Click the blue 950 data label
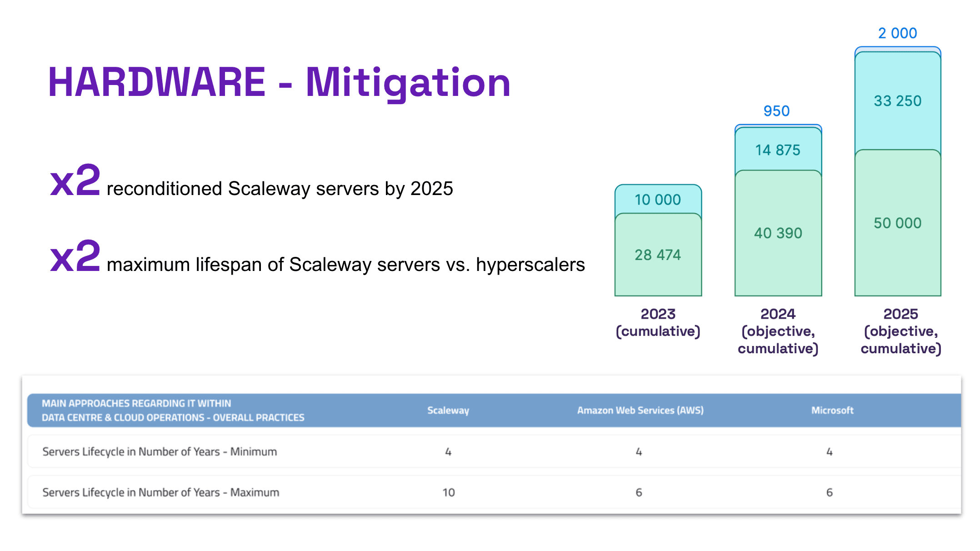Image resolution: width=980 pixels, height=551 pixels. [776, 111]
